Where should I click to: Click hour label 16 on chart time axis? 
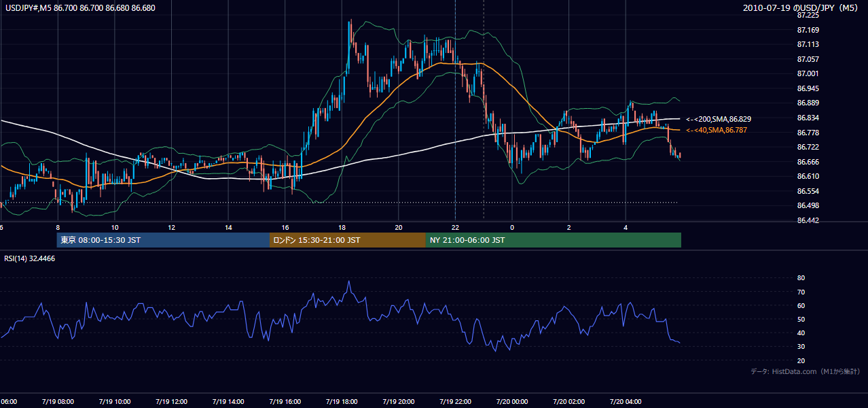click(285, 227)
